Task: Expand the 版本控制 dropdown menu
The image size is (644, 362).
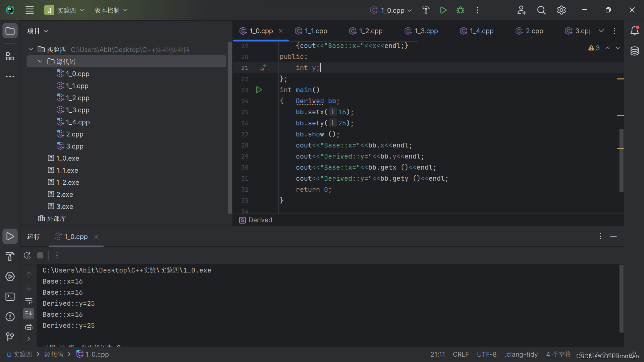Action: click(111, 10)
